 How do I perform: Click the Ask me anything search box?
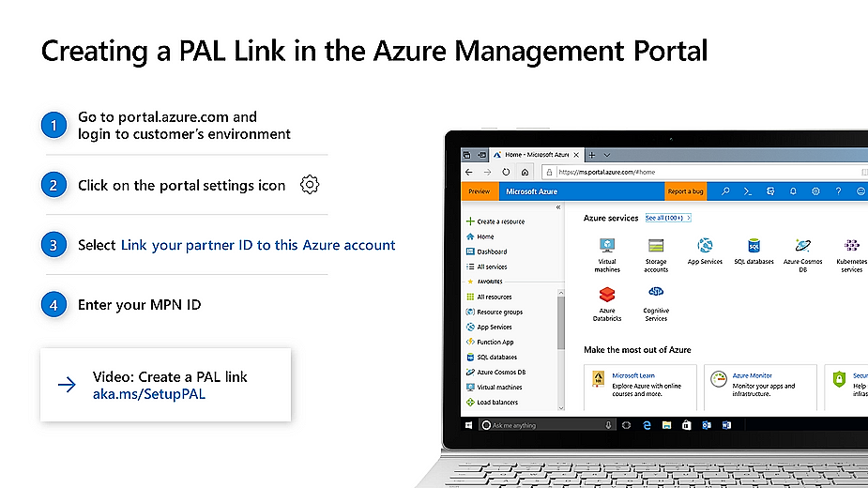pos(547,425)
